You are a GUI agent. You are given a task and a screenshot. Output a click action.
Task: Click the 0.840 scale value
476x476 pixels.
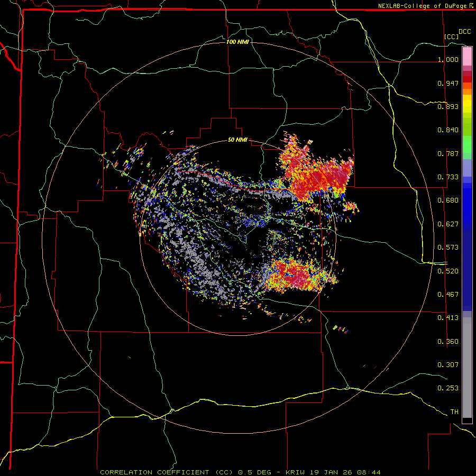(x=448, y=130)
